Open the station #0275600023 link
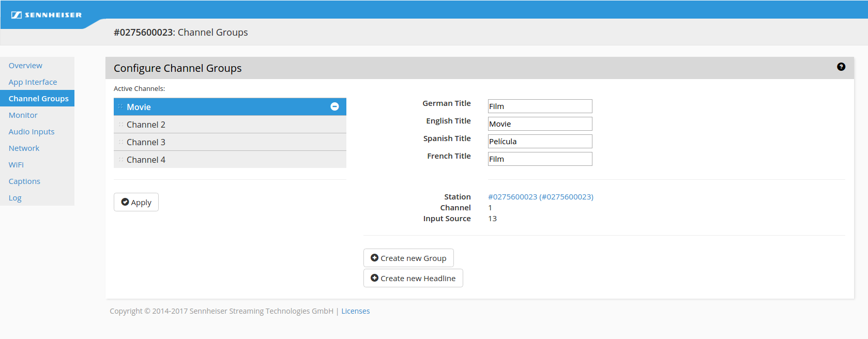The height and width of the screenshot is (339, 868). (540, 197)
